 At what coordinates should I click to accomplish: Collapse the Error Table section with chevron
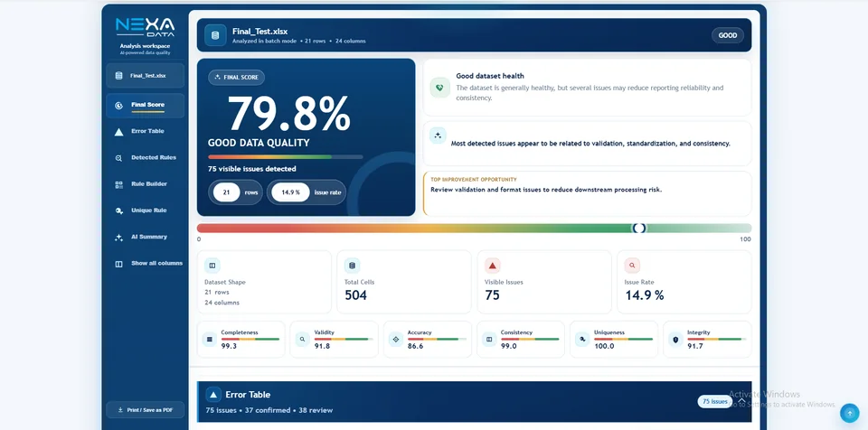[741, 401]
